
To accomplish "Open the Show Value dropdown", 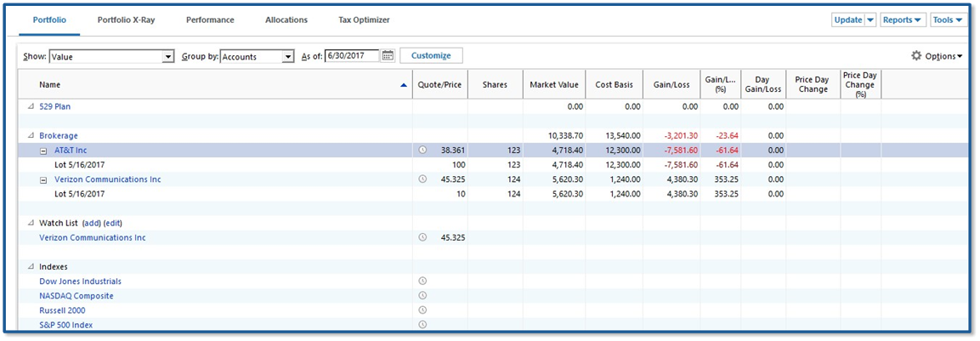I will click(x=167, y=57).
